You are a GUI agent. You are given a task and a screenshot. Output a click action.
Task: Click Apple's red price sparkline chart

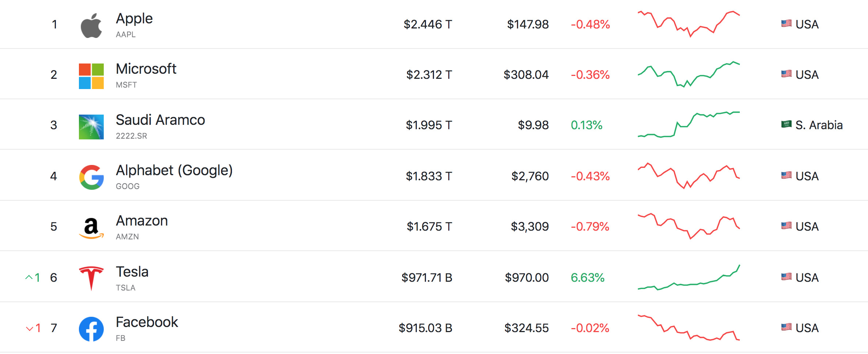[689, 24]
